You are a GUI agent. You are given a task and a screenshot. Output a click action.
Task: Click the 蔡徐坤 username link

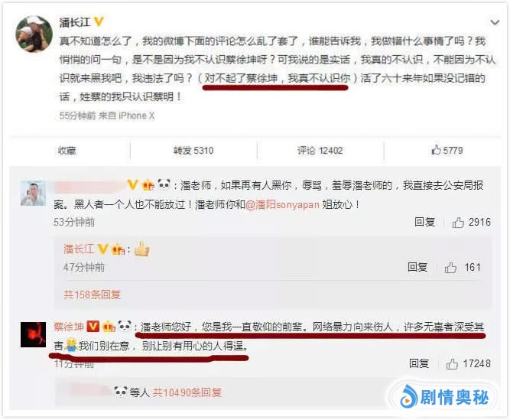click(69, 327)
